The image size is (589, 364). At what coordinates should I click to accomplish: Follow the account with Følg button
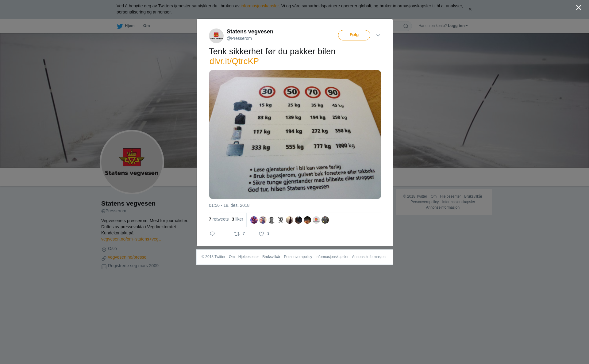tap(354, 35)
